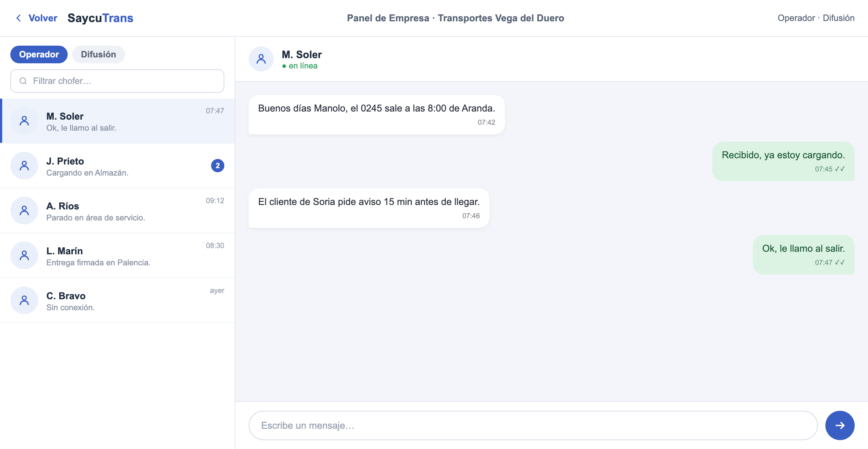Open the L. Marín conversation
The width and height of the screenshot is (868, 449).
(117, 255)
